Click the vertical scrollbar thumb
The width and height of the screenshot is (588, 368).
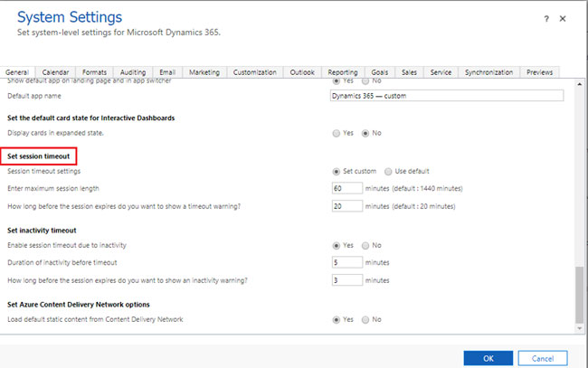coord(580,295)
